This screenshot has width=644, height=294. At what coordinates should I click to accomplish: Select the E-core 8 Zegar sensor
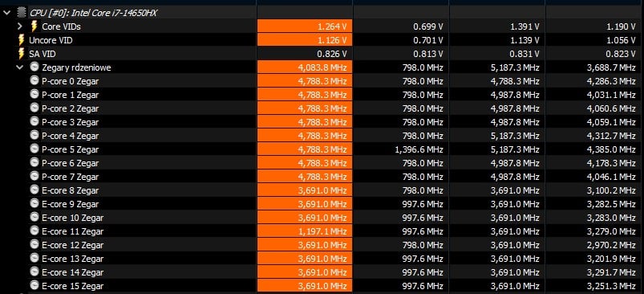coord(71,190)
